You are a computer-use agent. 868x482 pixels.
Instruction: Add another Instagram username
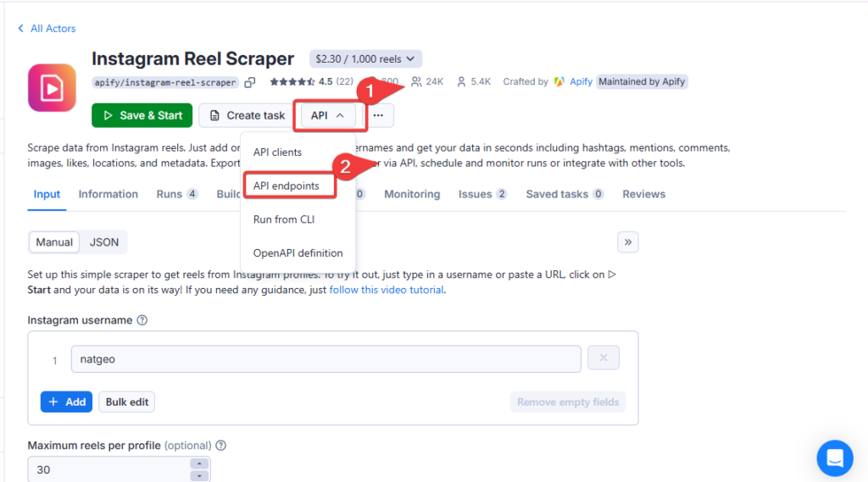pyautogui.click(x=66, y=402)
